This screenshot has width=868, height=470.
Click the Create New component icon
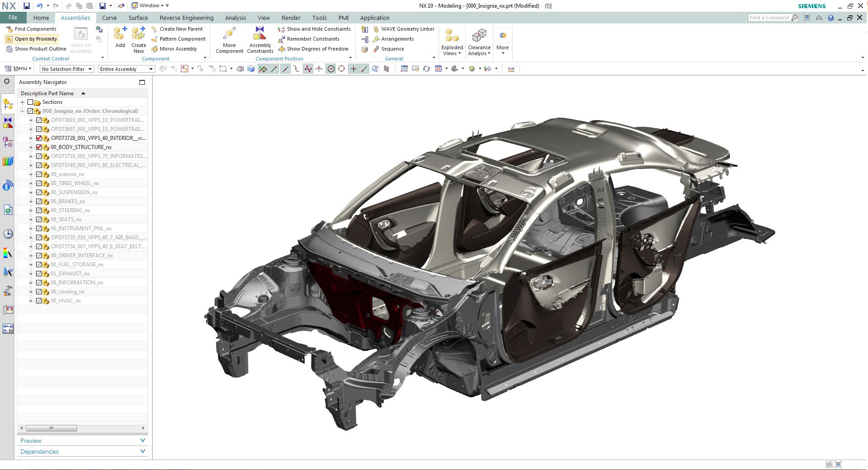(139, 34)
